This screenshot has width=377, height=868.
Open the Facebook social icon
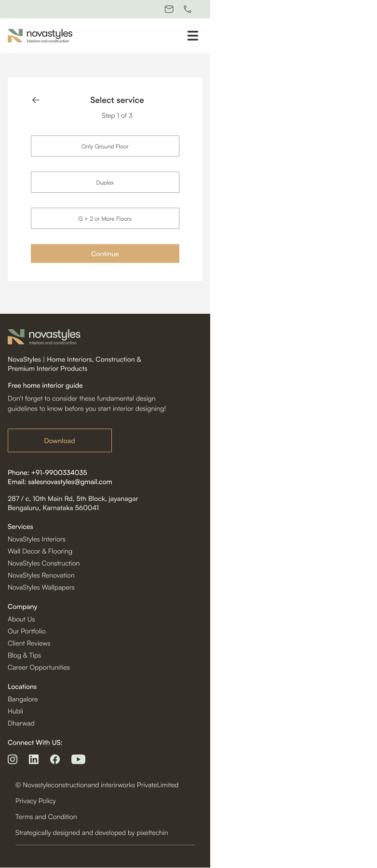[x=55, y=760]
